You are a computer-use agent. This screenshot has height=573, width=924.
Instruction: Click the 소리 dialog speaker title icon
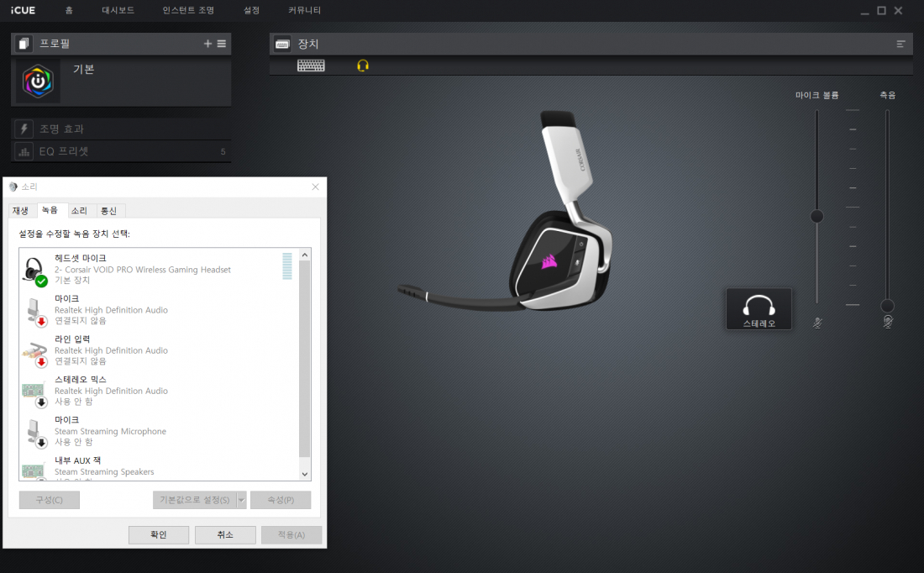pyautogui.click(x=13, y=187)
